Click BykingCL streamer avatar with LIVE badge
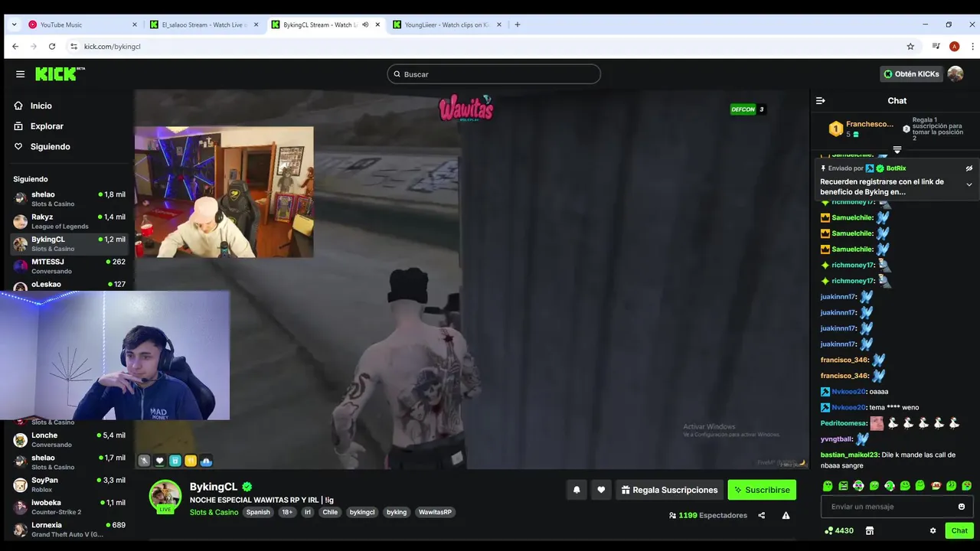 [x=165, y=496]
